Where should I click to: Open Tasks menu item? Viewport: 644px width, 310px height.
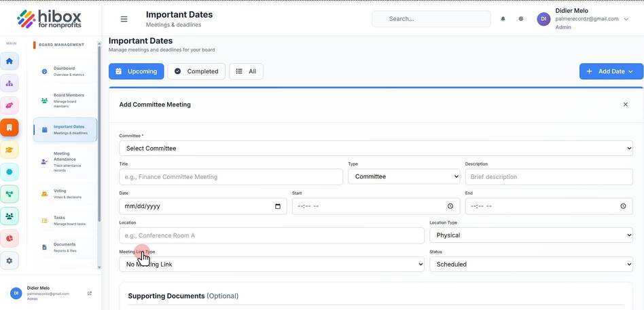(65, 220)
